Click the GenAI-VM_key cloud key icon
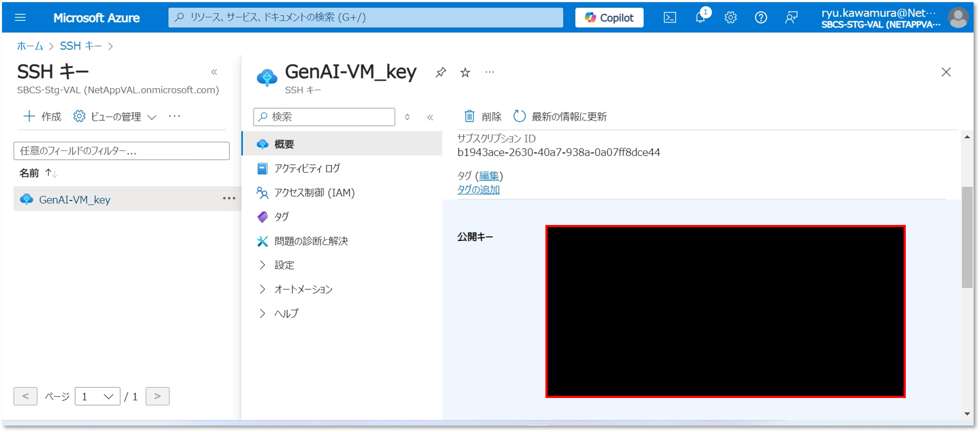Screen dimensions: 980x432 click(x=267, y=77)
